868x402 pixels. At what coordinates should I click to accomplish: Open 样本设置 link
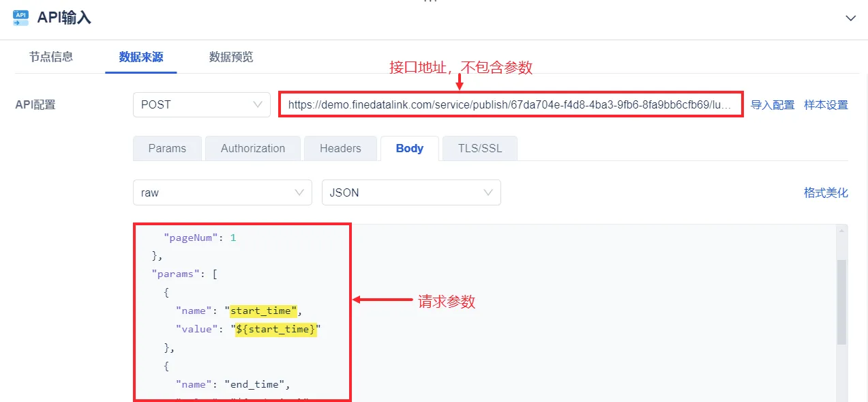pyautogui.click(x=826, y=105)
